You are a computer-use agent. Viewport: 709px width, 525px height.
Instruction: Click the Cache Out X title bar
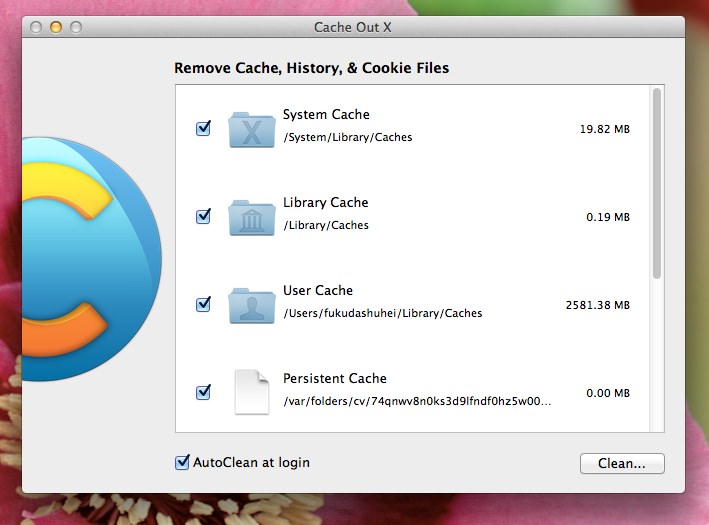click(x=353, y=27)
